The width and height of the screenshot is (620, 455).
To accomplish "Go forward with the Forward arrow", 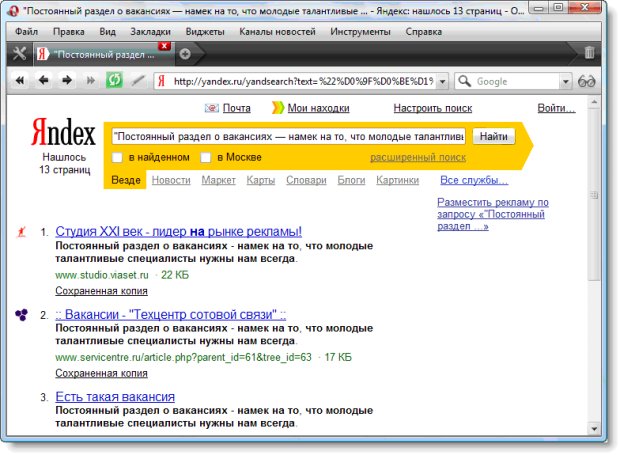I will coord(67,81).
